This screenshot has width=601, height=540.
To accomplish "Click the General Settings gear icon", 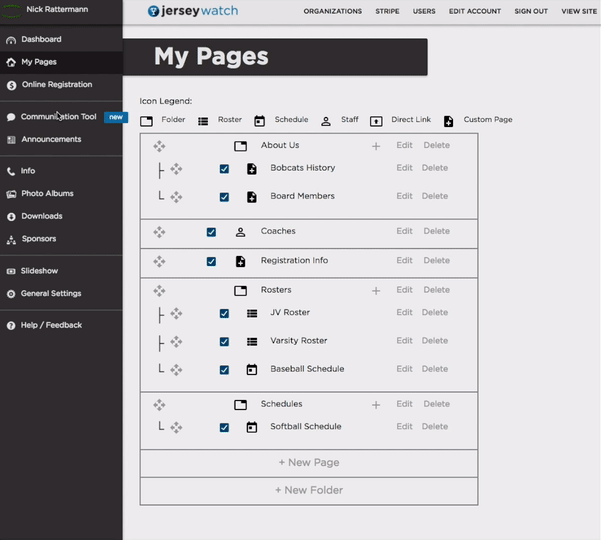I will (11, 294).
